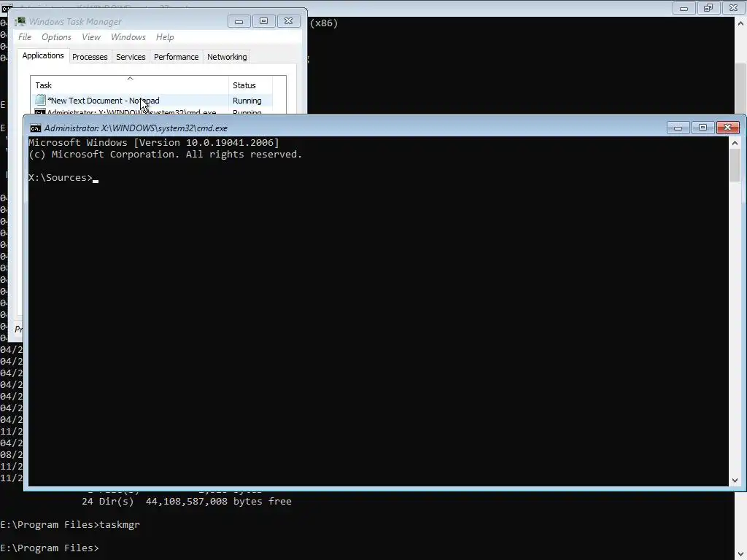
Task: Open the File menu in Task Manager
Action: pos(25,37)
